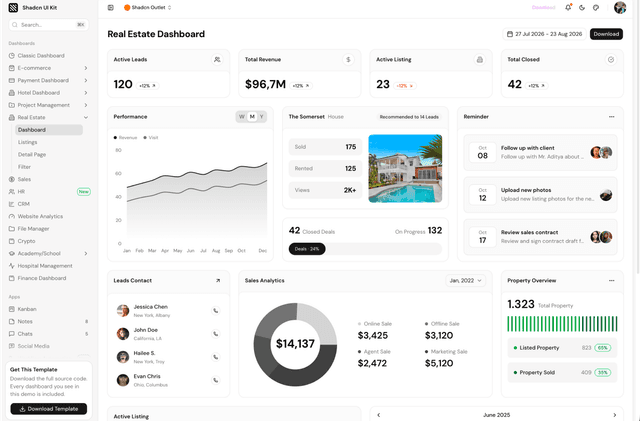The height and width of the screenshot is (421, 640).
Task: Open Crypto in sidebar
Action: pos(49,241)
